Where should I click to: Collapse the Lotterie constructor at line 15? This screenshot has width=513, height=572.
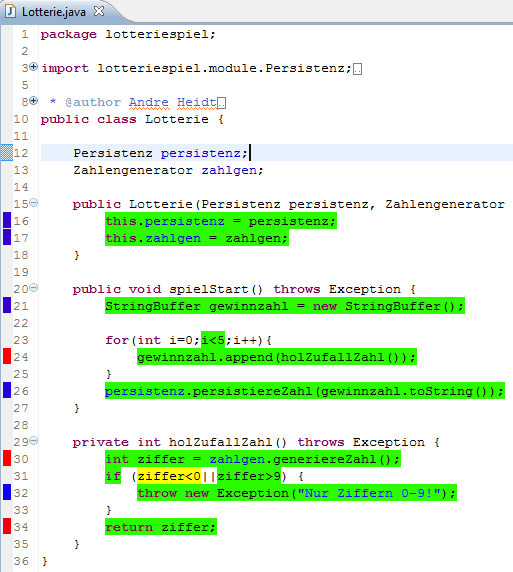click(33, 202)
